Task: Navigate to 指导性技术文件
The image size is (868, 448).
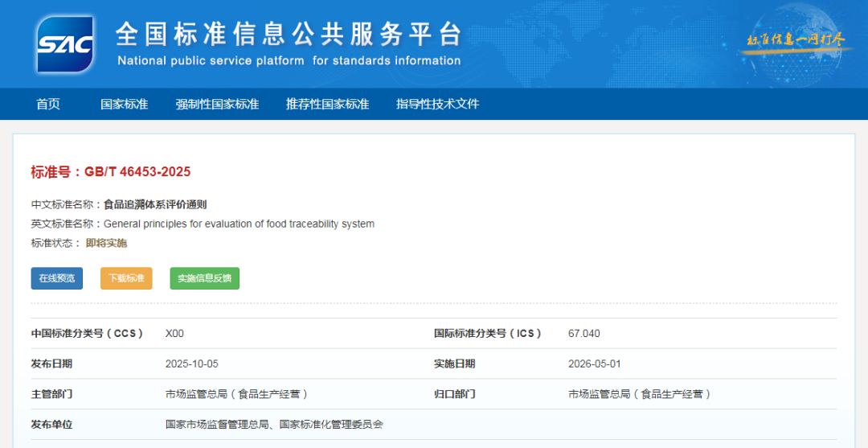Action: [437, 104]
